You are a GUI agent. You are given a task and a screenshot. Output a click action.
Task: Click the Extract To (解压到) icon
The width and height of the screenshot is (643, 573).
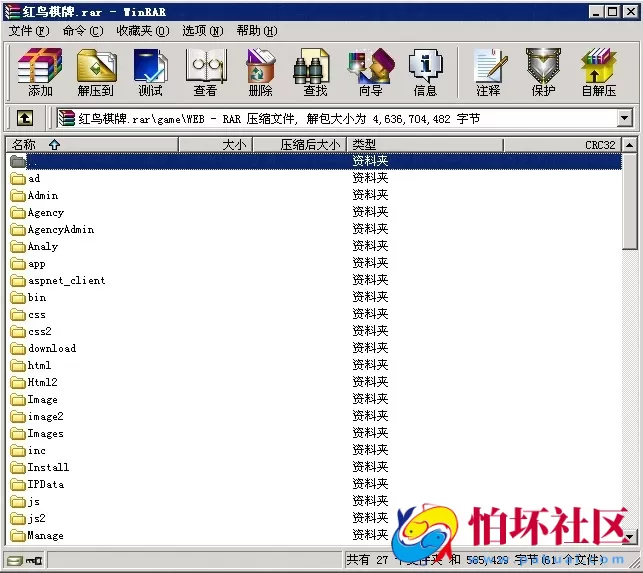(96, 73)
